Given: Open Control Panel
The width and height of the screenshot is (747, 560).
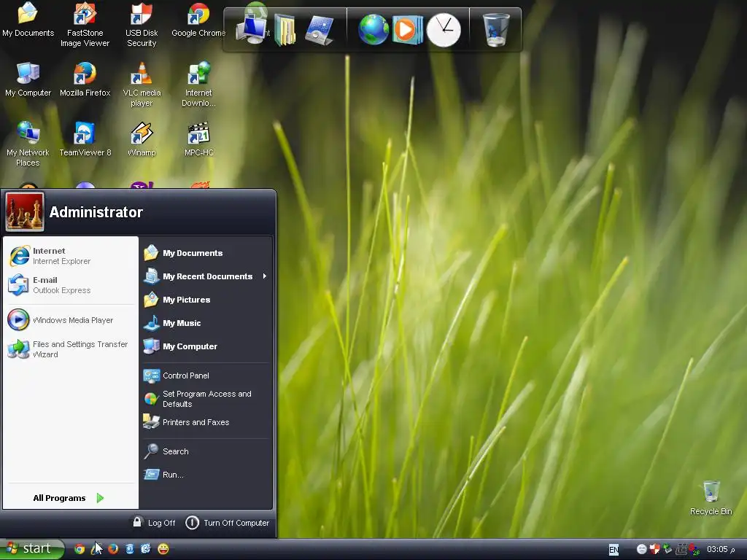Looking at the screenshot, I should click(206, 376).
